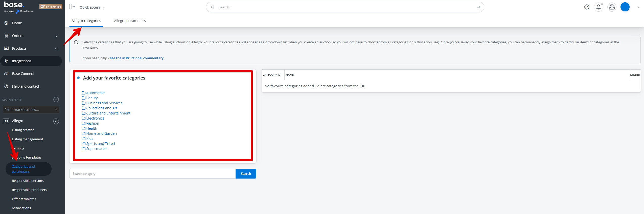
Task: Switch to Allegro parameters tab
Action: [x=130, y=21]
